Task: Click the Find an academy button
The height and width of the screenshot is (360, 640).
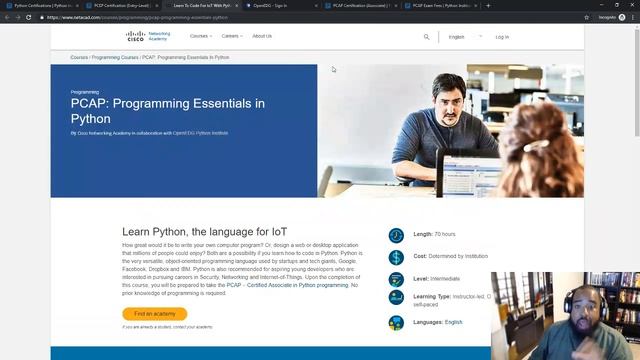Action: tap(155, 314)
